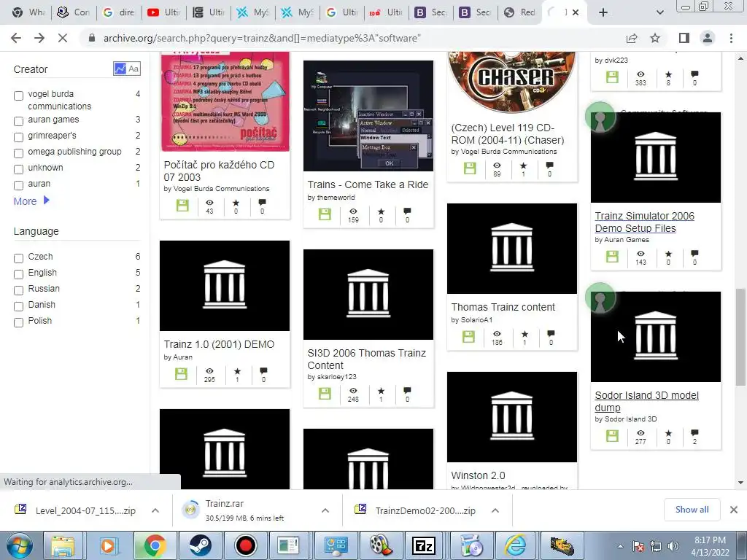Click software icon under Trainz 1.0 DEMO
The height and width of the screenshot is (560, 747).
pos(181,374)
